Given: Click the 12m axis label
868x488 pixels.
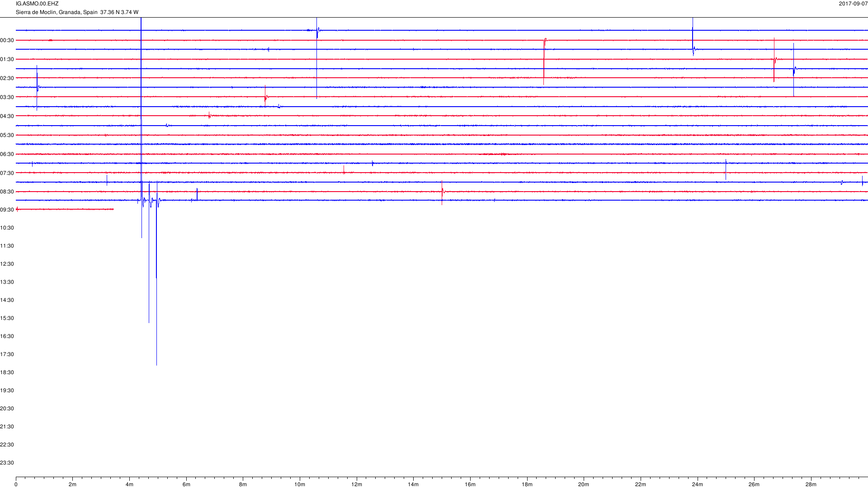Looking at the screenshot, I should 357,485.
